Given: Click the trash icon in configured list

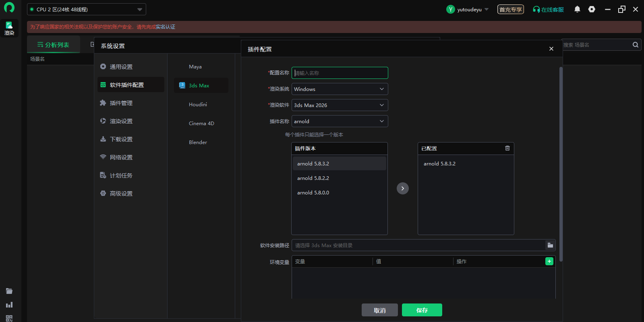Looking at the screenshot, I should (507, 148).
